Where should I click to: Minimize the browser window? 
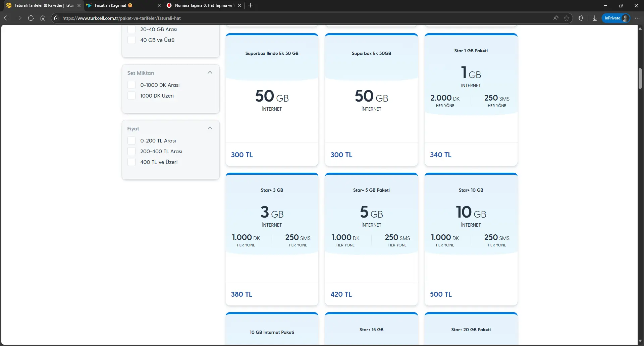[605, 5]
